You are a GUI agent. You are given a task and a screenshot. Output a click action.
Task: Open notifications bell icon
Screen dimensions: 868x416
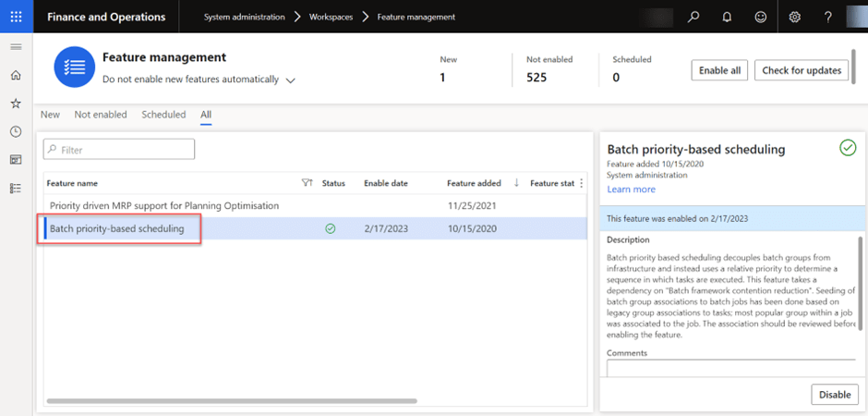(727, 17)
